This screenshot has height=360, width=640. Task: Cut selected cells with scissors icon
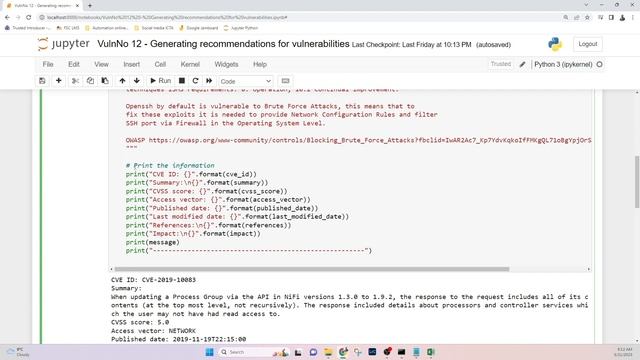tap(75, 81)
